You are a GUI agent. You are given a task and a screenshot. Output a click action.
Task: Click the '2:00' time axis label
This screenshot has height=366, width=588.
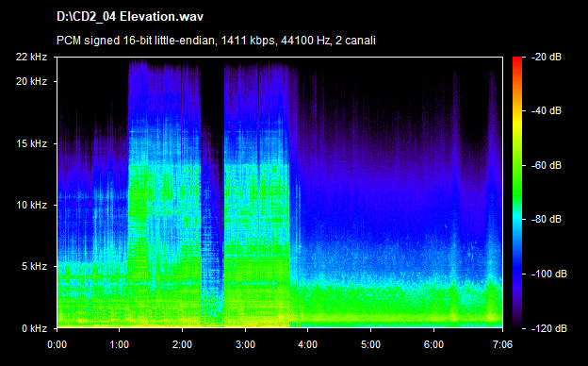pos(182,344)
